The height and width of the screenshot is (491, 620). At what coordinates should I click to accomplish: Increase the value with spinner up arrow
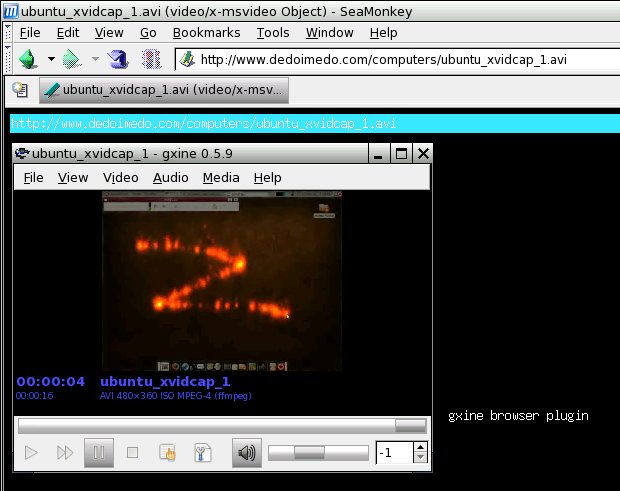420,447
